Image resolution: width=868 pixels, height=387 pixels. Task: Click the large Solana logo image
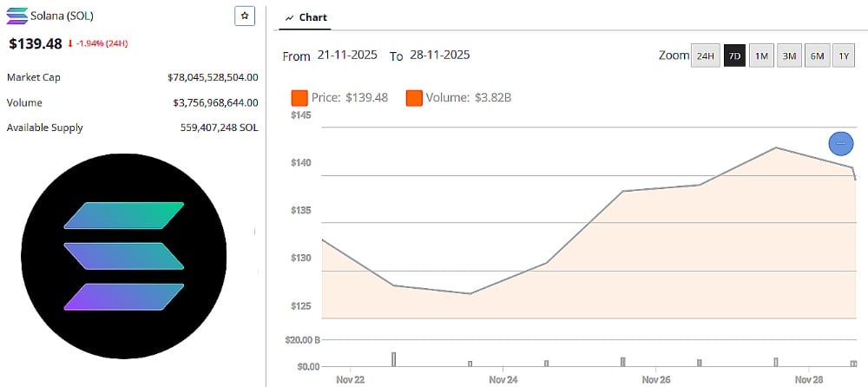124,256
